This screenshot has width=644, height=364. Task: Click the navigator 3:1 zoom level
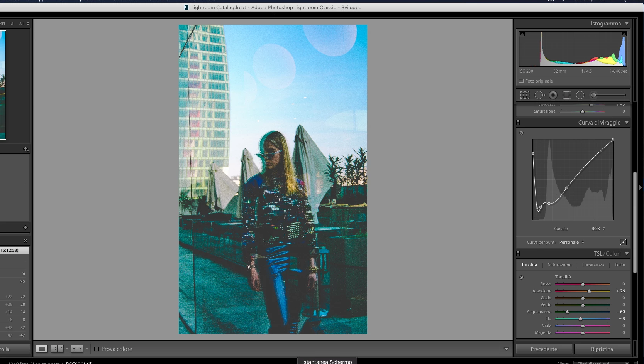click(21, 24)
